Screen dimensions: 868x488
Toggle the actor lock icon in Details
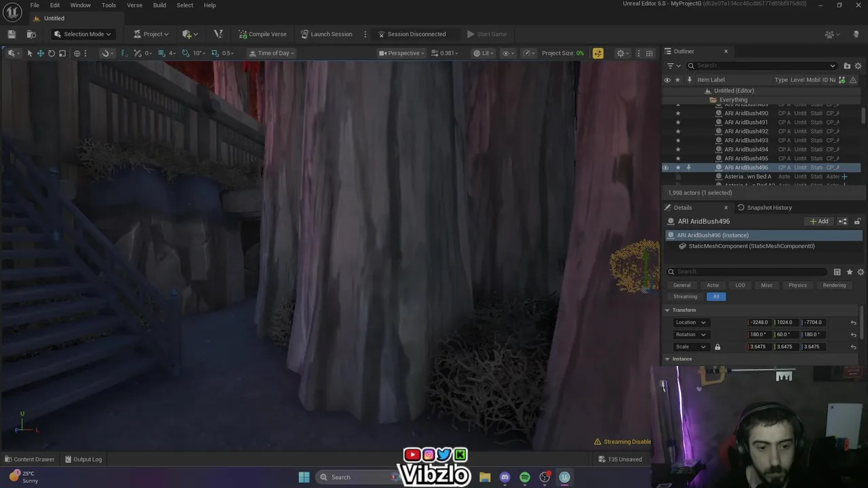pos(857,221)
